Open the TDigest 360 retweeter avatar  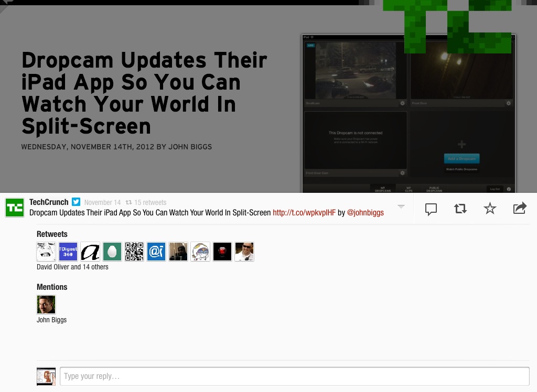[68, 252]
